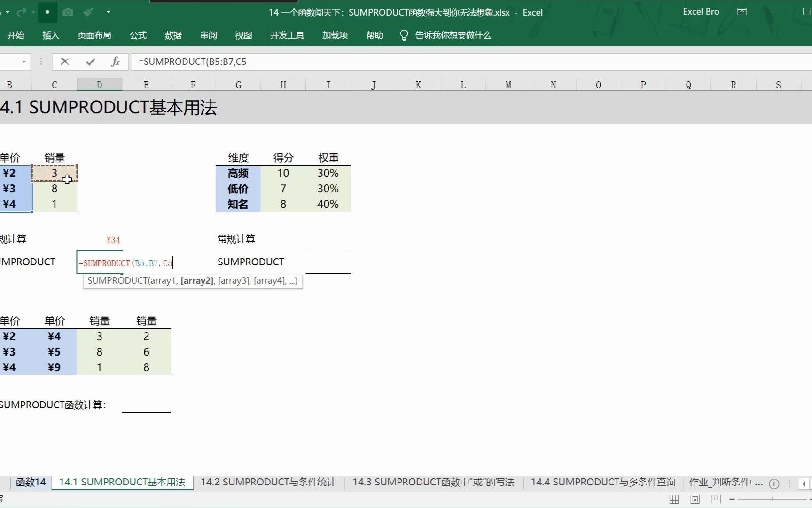This screenshot has height=508, width=812.
Task: Click the zoom out minus button
Action: tap(732, 499)
